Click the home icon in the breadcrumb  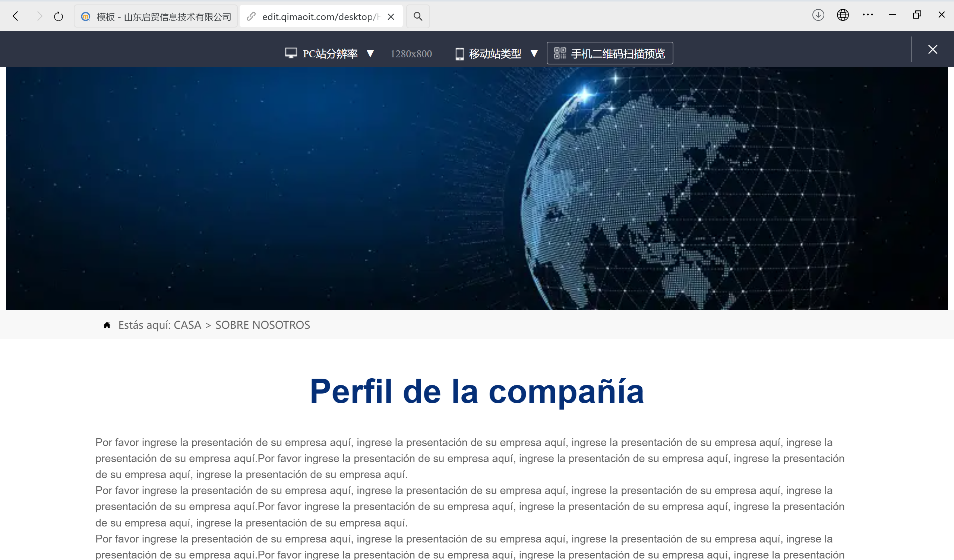pyautogui.click(x=107, y=325)
